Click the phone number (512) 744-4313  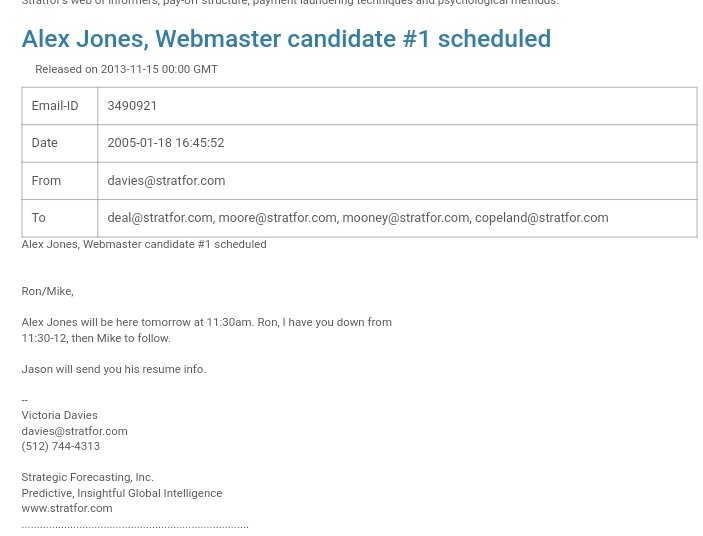(x=61, y=446)
